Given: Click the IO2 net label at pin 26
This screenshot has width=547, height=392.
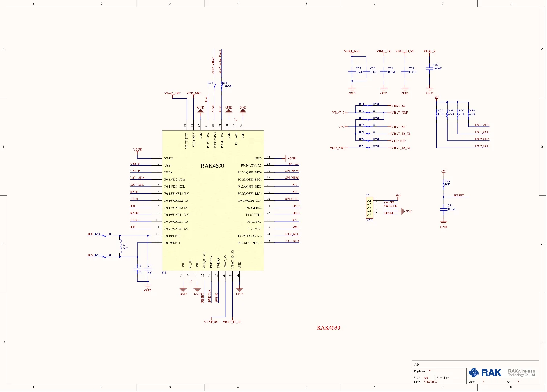Looking at the screenshot, I should [295, 220].
